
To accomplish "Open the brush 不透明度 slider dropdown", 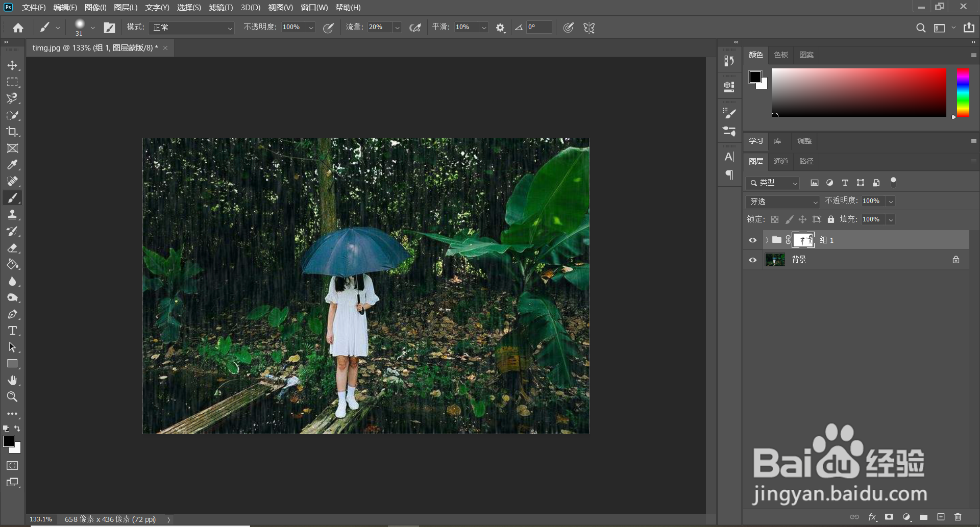I will [310, 28].
